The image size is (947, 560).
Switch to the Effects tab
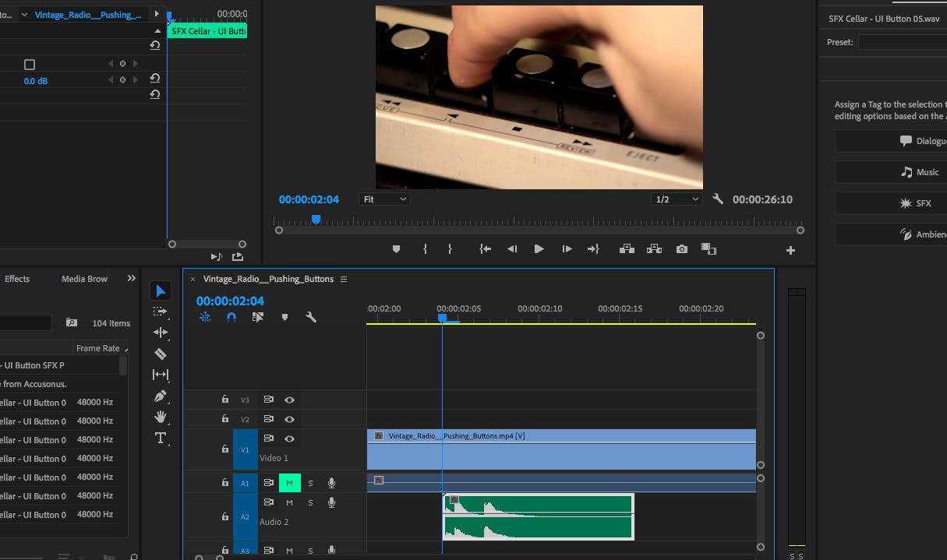(x=17, y=279)
